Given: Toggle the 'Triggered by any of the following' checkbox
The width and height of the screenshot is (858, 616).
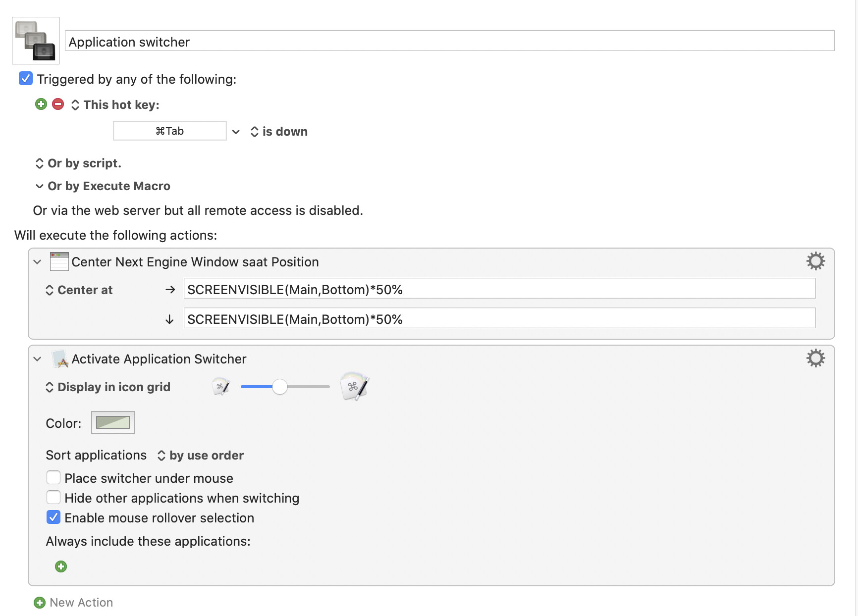Looking at the screenshot, I should tap(26, 79).
